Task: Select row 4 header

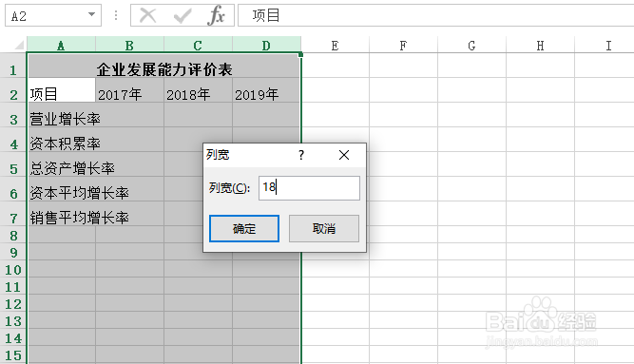Action: pos(13,140)
